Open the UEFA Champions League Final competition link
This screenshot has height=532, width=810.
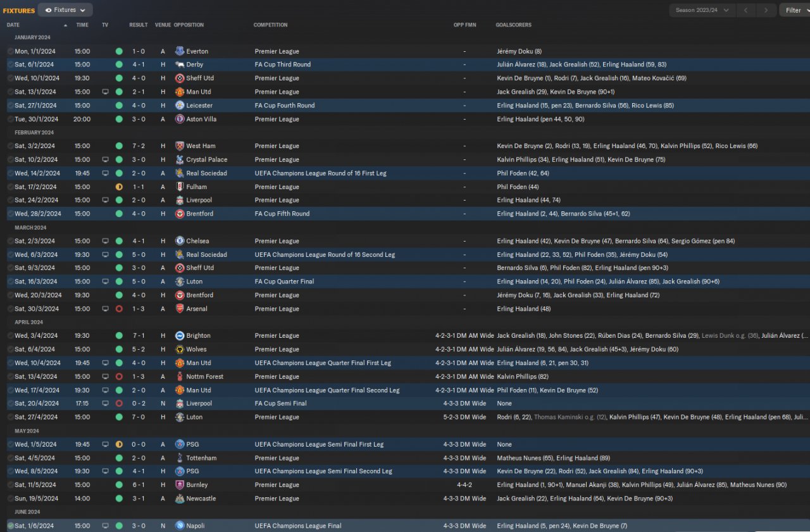[299, 526]
